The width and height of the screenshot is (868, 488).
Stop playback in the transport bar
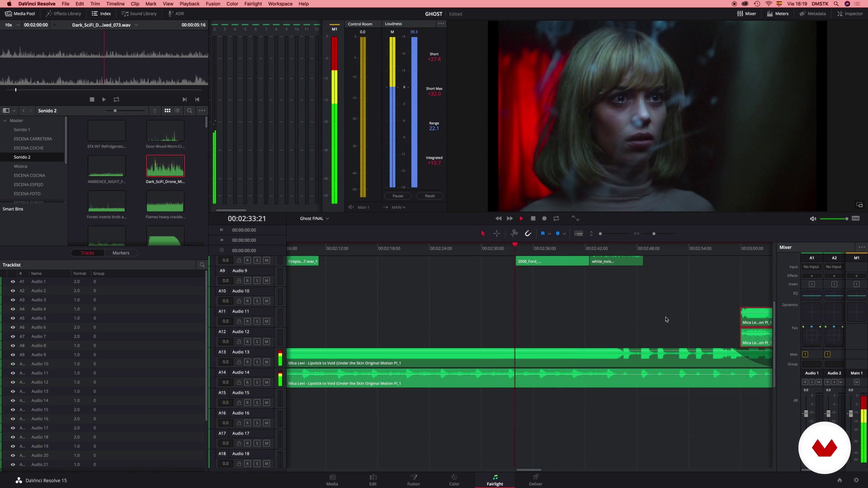tap(533, 219)
